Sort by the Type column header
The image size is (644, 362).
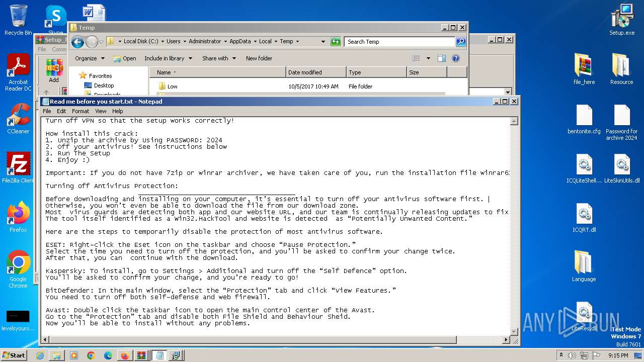point(376,72)
